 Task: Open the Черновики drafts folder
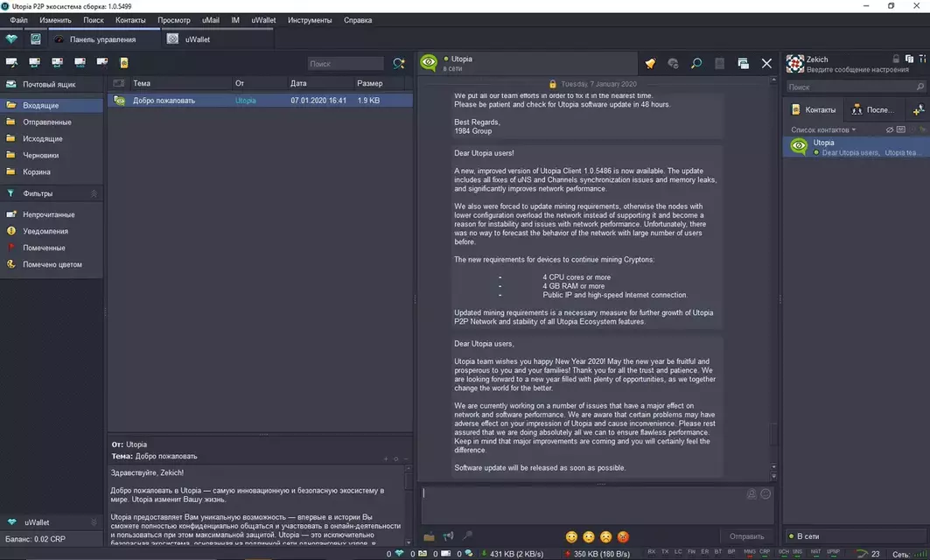(x=52, y=155)
